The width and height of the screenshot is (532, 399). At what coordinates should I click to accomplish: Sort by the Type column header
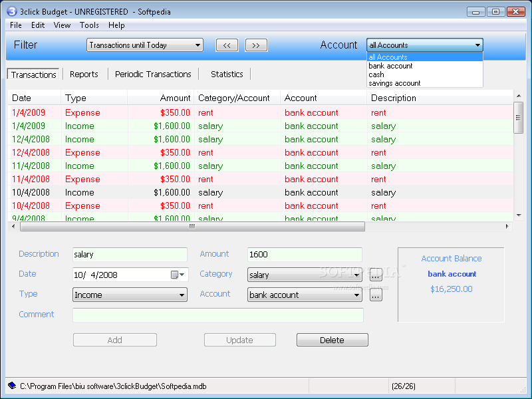pos(94,98)
